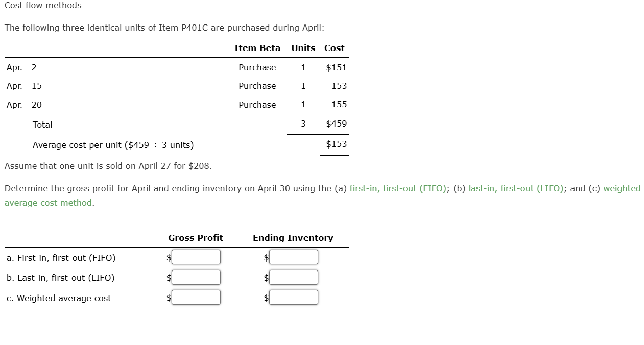The image size is (644, 345).
Task: Select the Ending Inventory column header
Action: point(293,238)
